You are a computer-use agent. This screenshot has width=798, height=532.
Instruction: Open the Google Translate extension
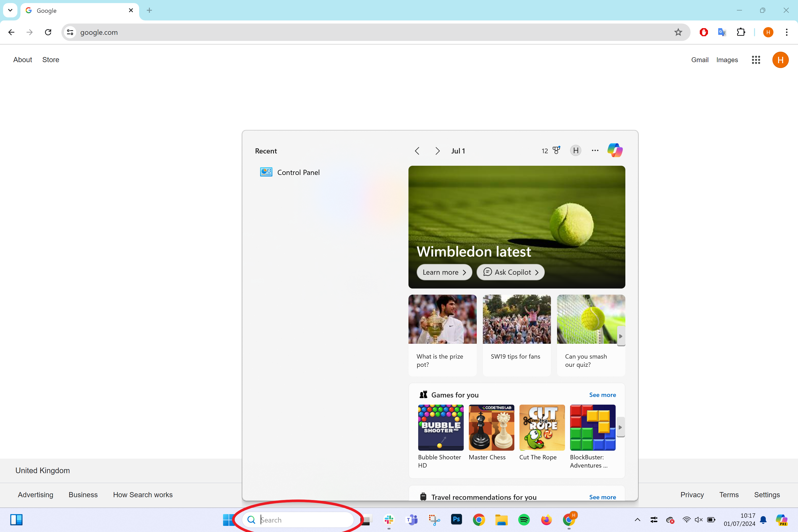tap(722, 32)
